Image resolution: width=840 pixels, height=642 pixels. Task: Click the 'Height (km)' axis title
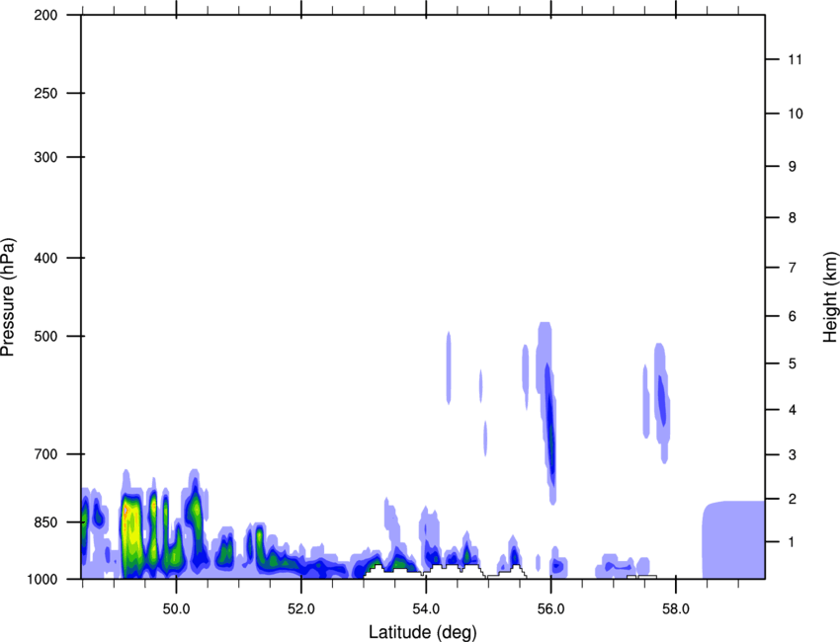click(830, 296)
